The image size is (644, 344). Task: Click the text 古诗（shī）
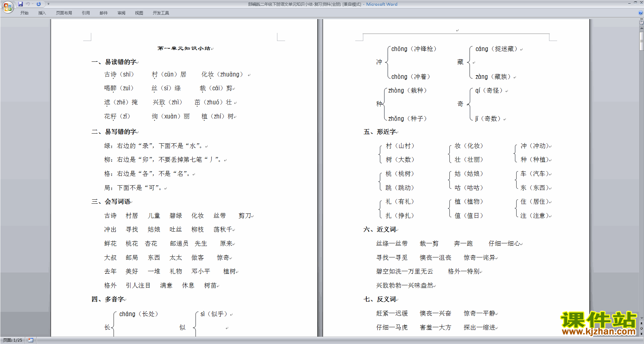(x=119, y=75)
